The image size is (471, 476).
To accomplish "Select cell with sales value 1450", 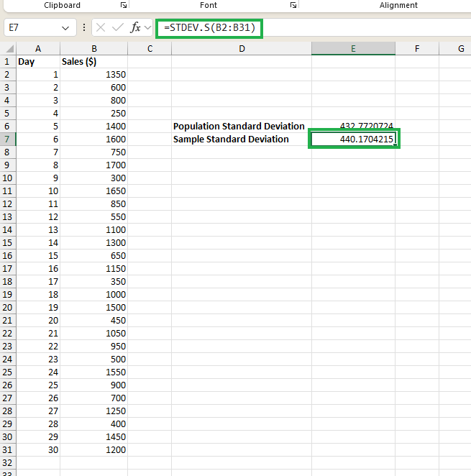I will (93, 437).
